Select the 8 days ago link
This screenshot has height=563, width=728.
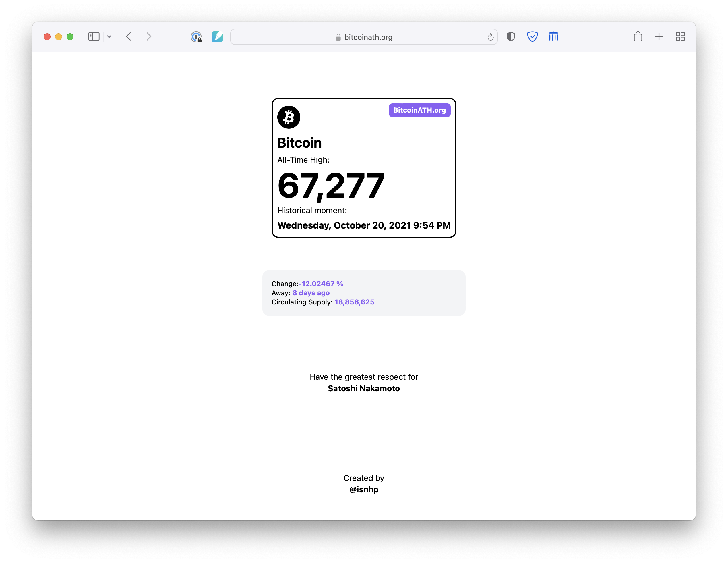[x=311, y=293]
